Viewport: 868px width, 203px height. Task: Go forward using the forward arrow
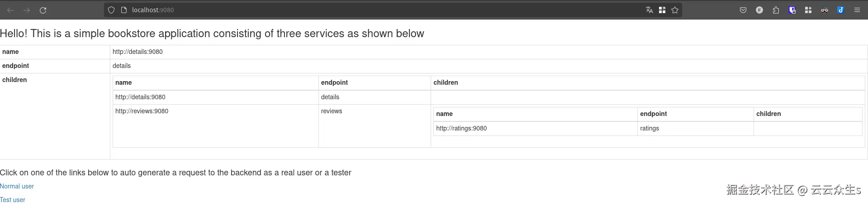(27, 10)
